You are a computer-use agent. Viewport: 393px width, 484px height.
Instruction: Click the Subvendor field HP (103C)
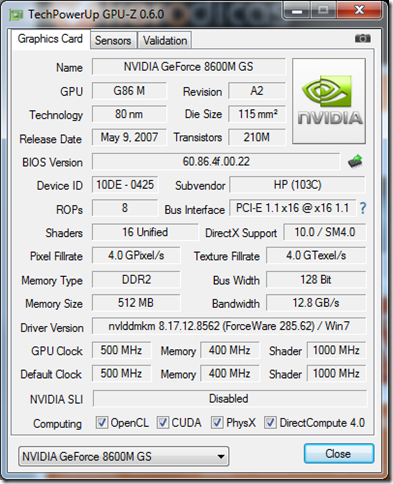pos(297,185)
